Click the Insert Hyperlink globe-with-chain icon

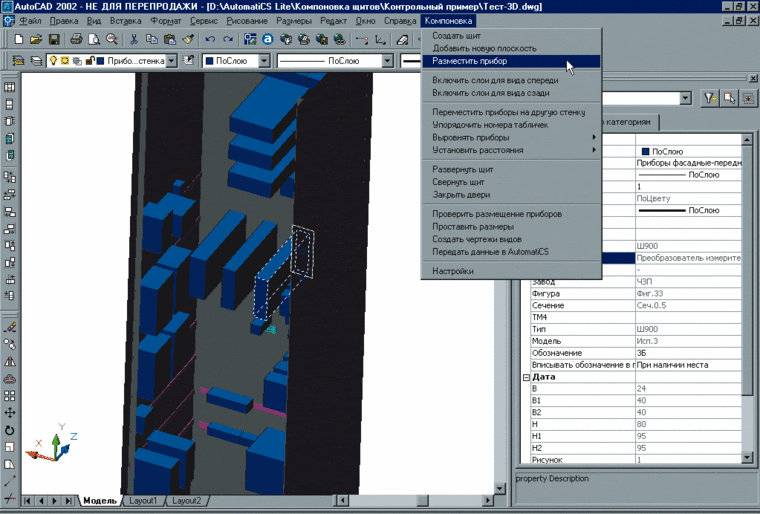coord(339,40)
